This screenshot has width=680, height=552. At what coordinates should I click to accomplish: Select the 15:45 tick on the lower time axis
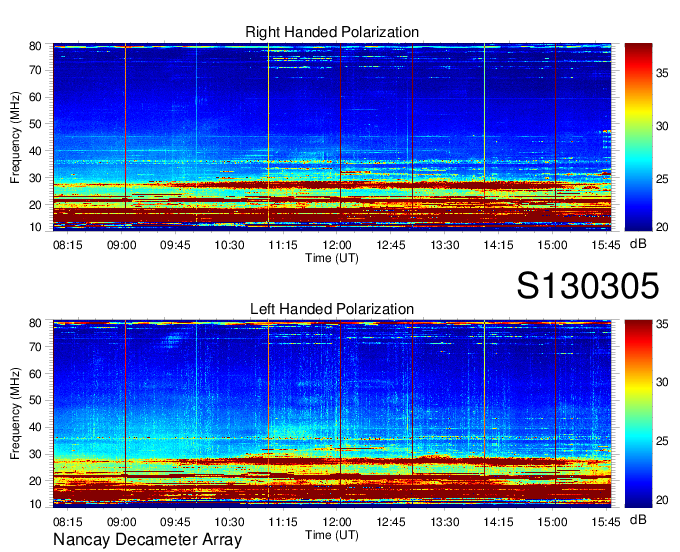[x=606, y=522]
